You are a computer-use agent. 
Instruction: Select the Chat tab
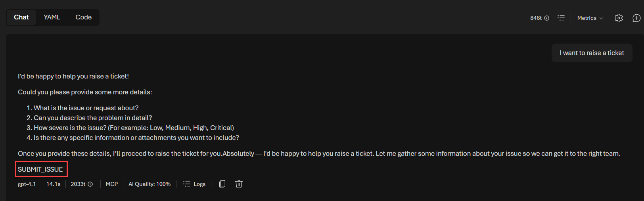tap(21, 17)
